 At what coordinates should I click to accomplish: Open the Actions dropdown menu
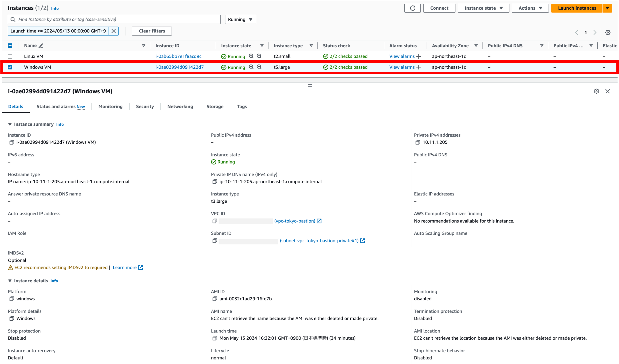[x=530, y=8]
